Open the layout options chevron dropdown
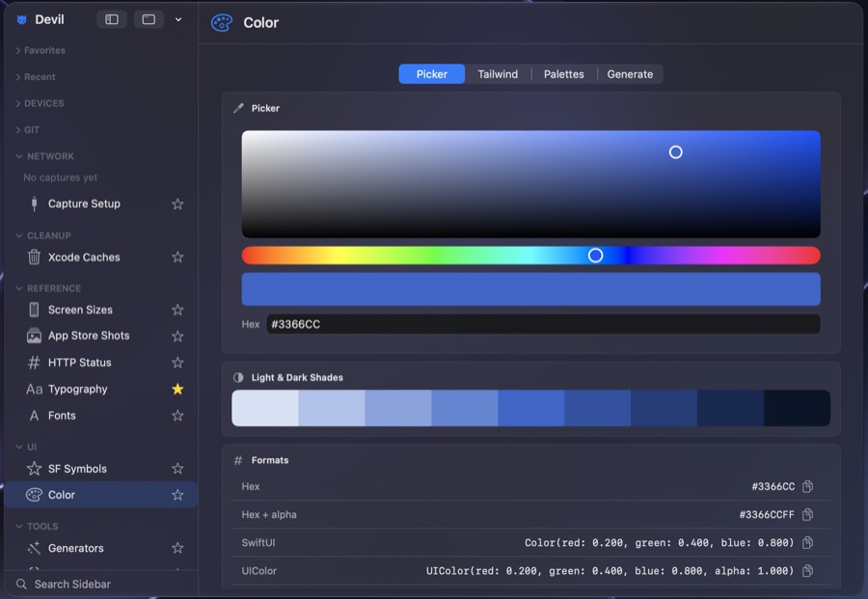The height and width of the screenshot is (599, 868). [178, 19]
